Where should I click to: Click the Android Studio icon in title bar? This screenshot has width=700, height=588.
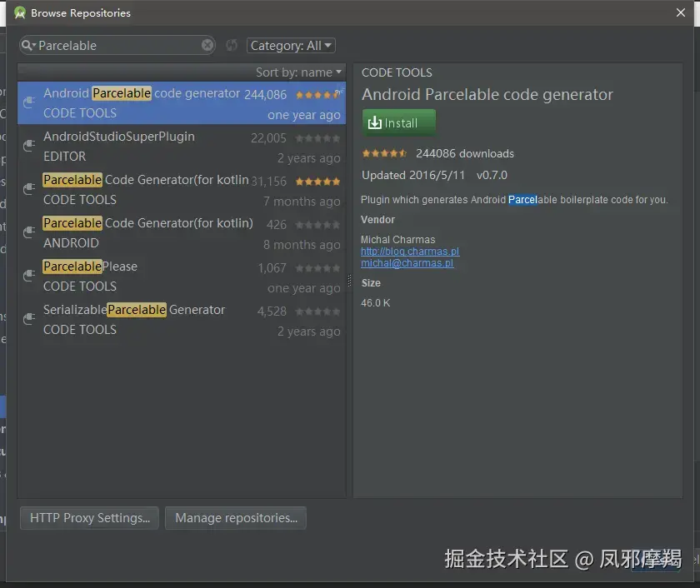pos(20,12)
